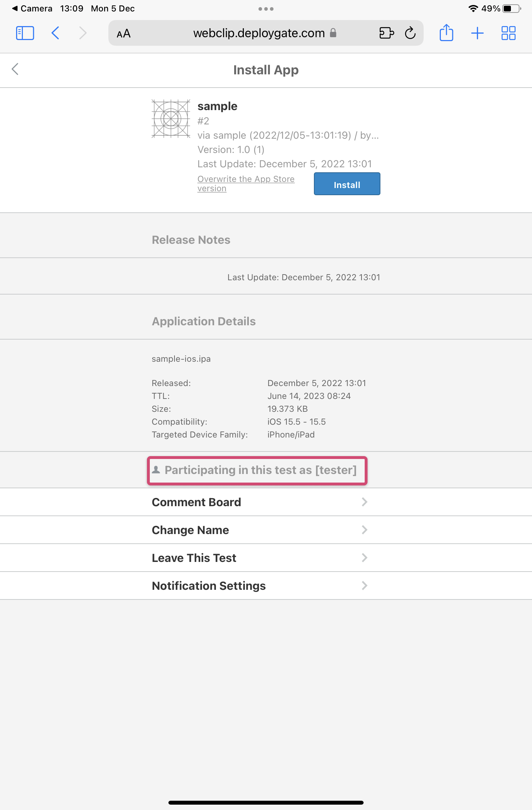Tap the home indicator bar
The height and width of the screenshot is (810, 532).
(x=266, y=802)
